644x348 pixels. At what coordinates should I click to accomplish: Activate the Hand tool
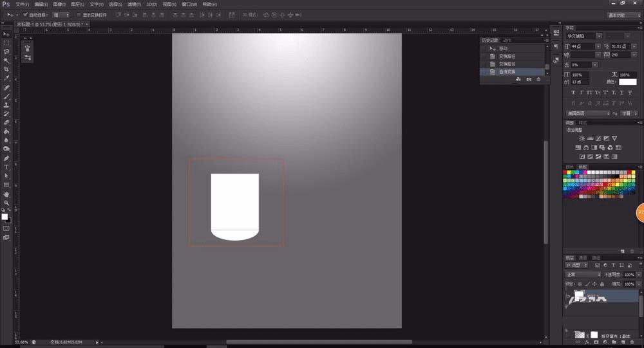coord(6,194)
